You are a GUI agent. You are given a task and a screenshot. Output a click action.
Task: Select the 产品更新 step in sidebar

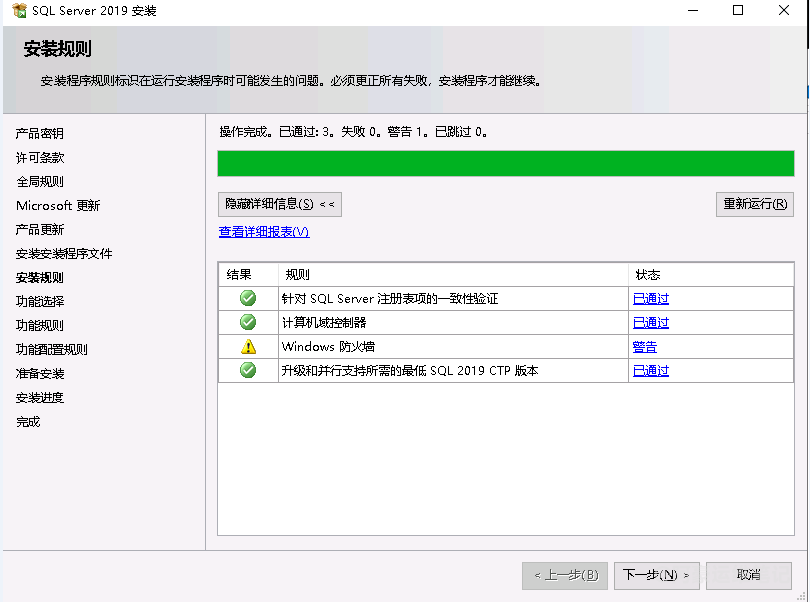tap(40, 229)
